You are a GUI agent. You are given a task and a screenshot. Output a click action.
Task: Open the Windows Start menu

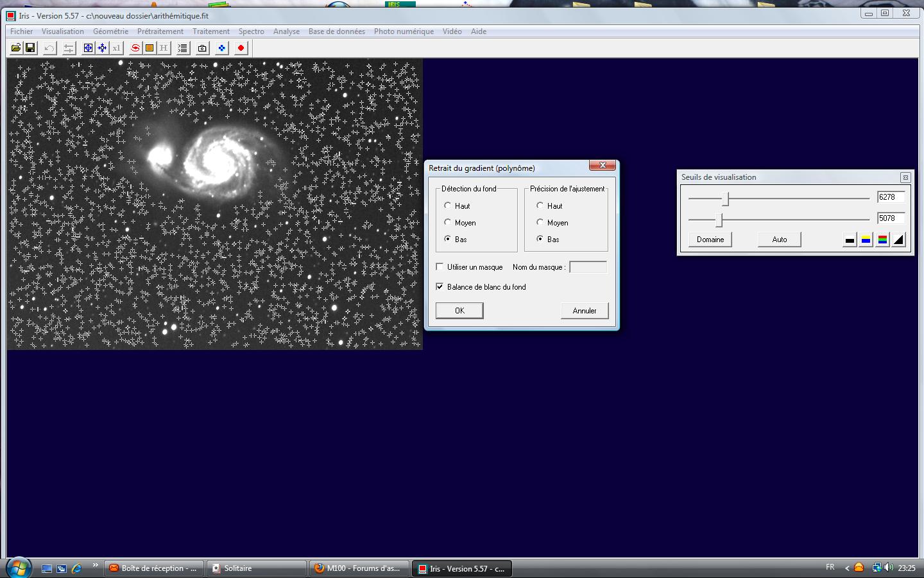pos(19,568)
